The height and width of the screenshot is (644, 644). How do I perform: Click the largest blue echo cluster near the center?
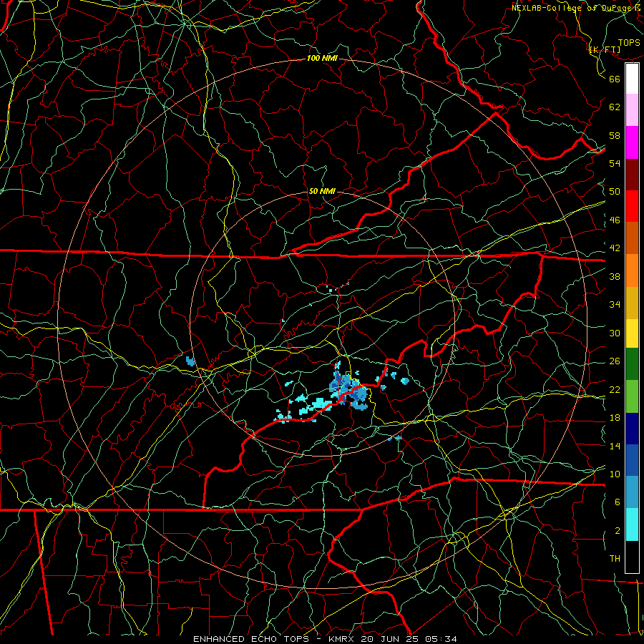click(x=348, y=389)
